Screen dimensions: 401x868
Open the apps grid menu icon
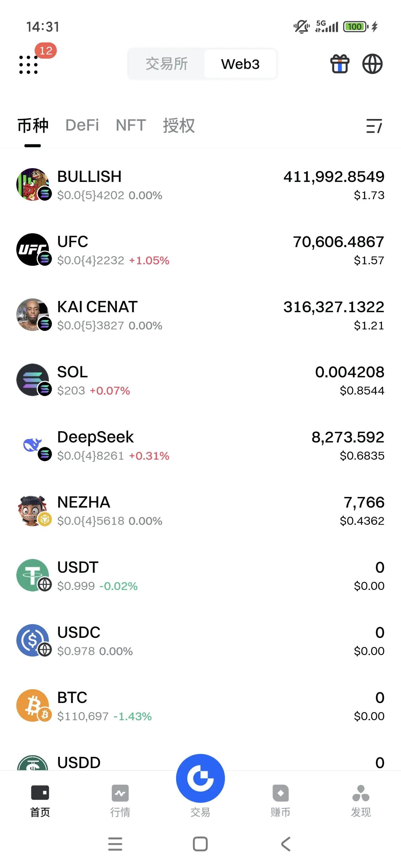pos(28,65)
